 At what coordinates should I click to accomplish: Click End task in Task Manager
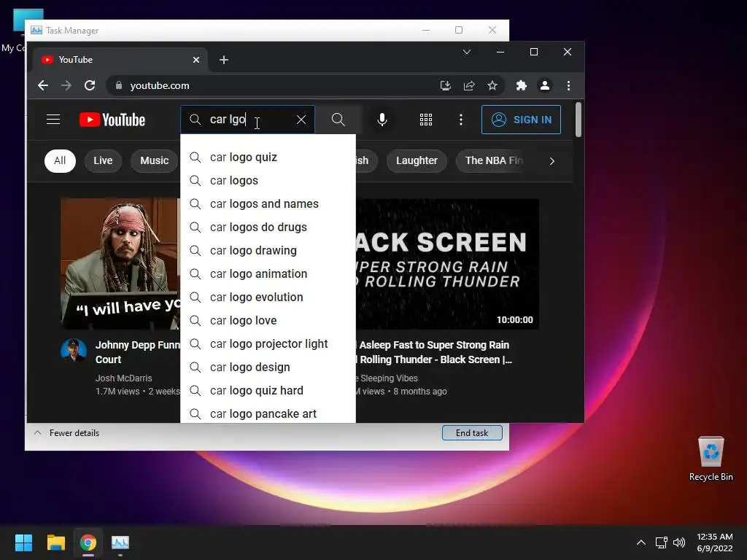(472, 433)
